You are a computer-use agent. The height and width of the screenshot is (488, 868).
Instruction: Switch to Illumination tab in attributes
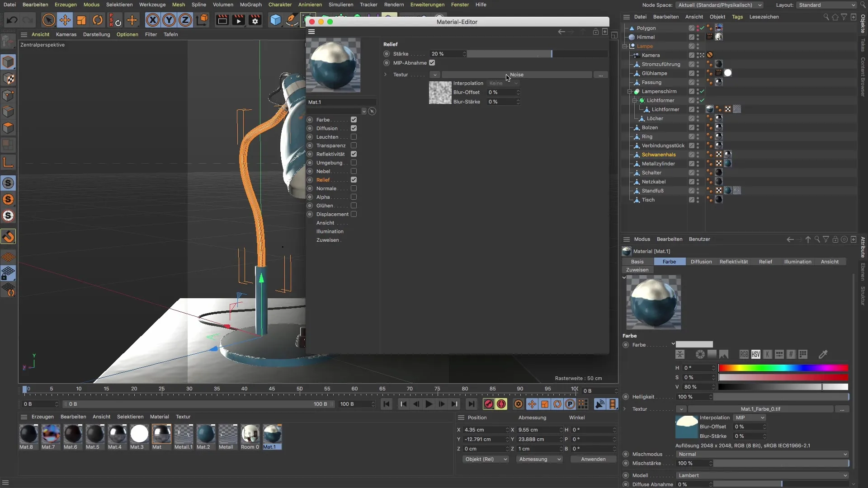tap(797, 262)
